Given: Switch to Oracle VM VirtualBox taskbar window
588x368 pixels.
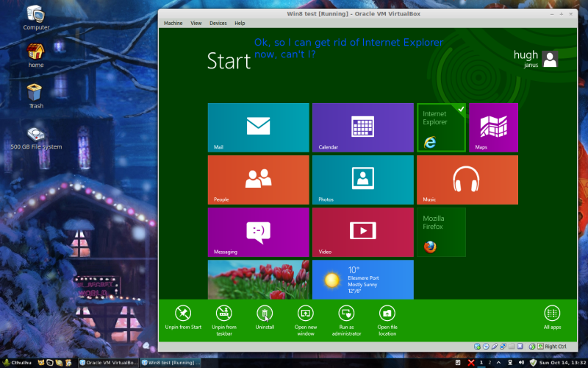Looking at the screenshot, I should coord(108,363).
